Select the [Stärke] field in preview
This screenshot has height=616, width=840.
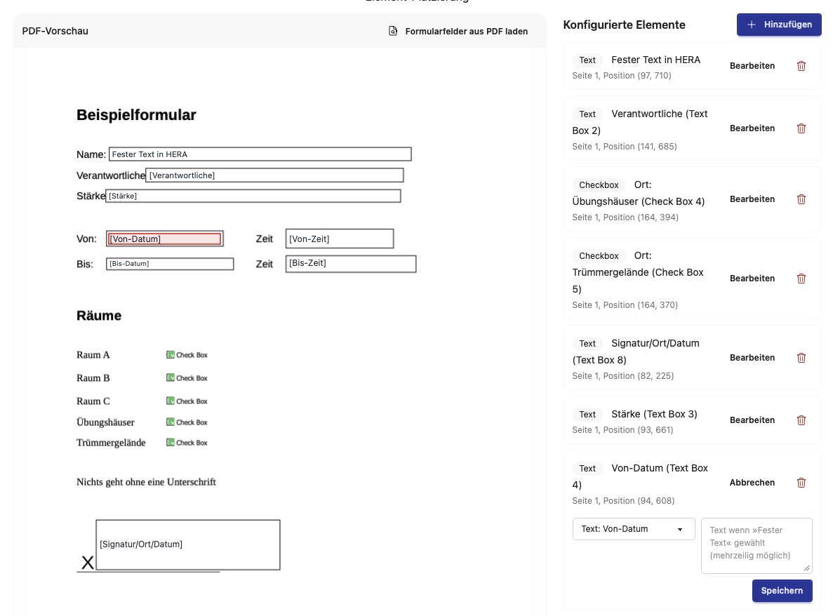coord(253,196)
